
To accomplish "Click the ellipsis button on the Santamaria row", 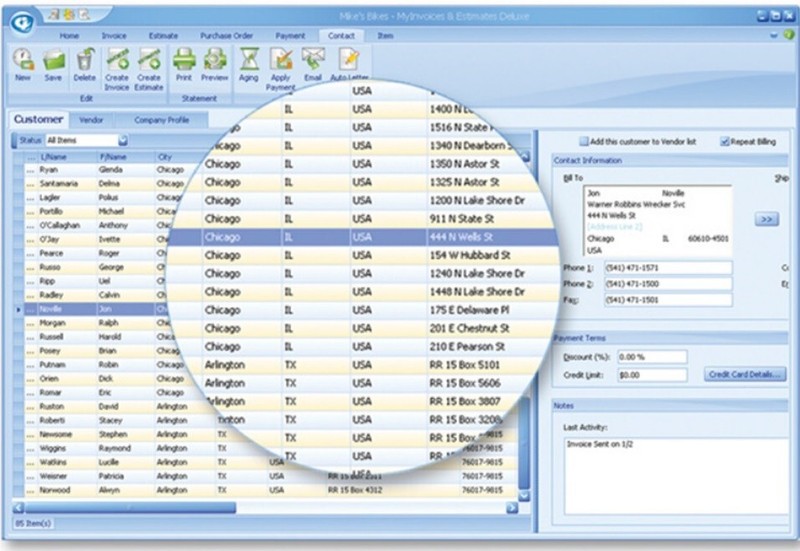I will [31, 184].
